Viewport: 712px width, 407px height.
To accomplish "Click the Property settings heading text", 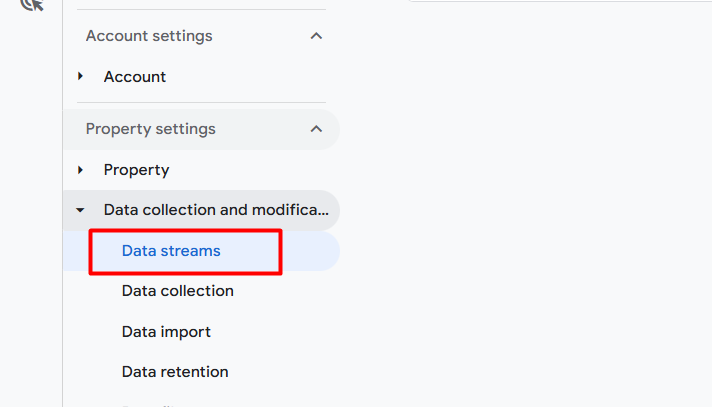I will click(150, 129).
